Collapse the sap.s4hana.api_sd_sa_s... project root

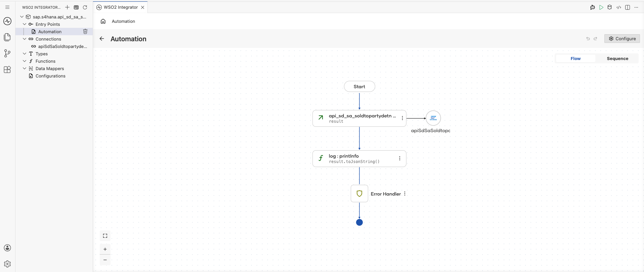(22, 17)
